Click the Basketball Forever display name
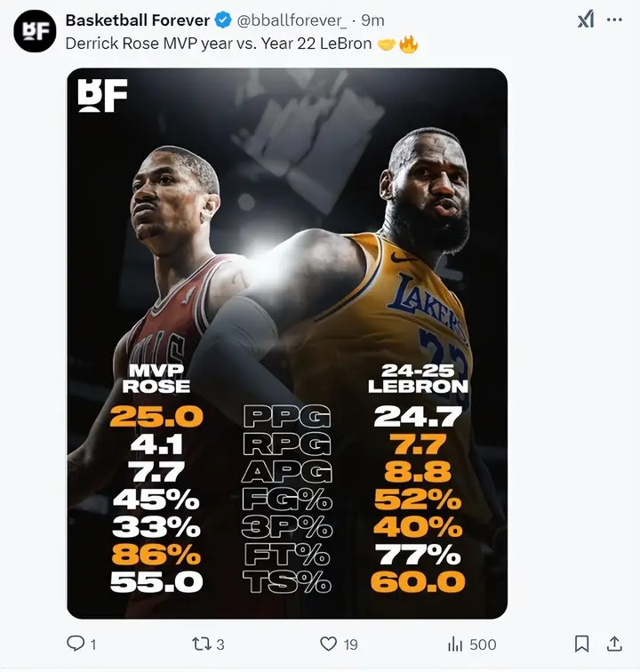This screenshot has width=640, height=672. (138, 20)
